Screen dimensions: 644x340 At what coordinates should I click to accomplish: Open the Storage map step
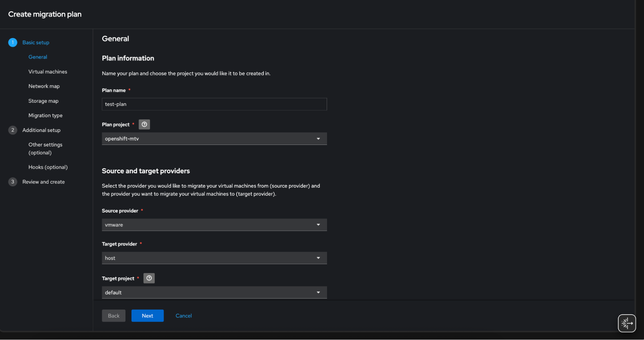point(43,101)
